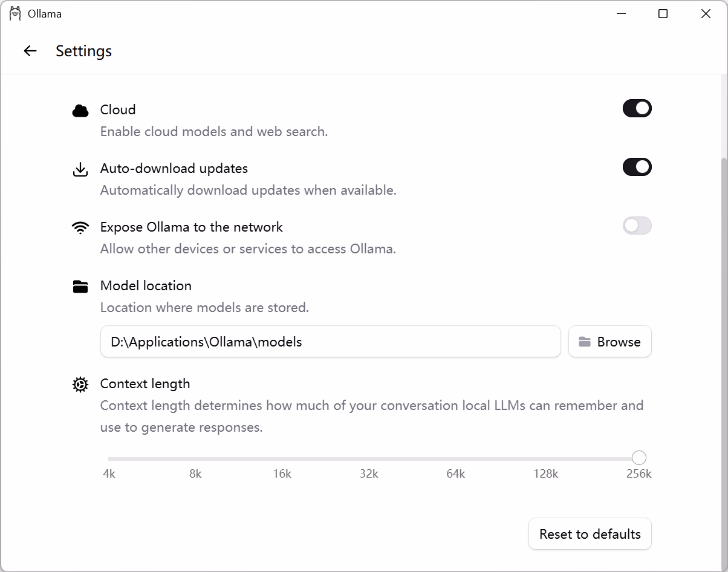Image resolution: width=728 pixels, height=572 pixels.
Task: Click the Ollama llama logo icon
Action: (15, 13)
